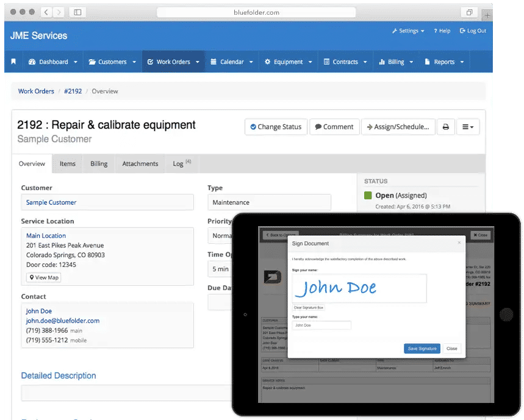Click email john.doe@bluefolder.com

click(63, 321)
